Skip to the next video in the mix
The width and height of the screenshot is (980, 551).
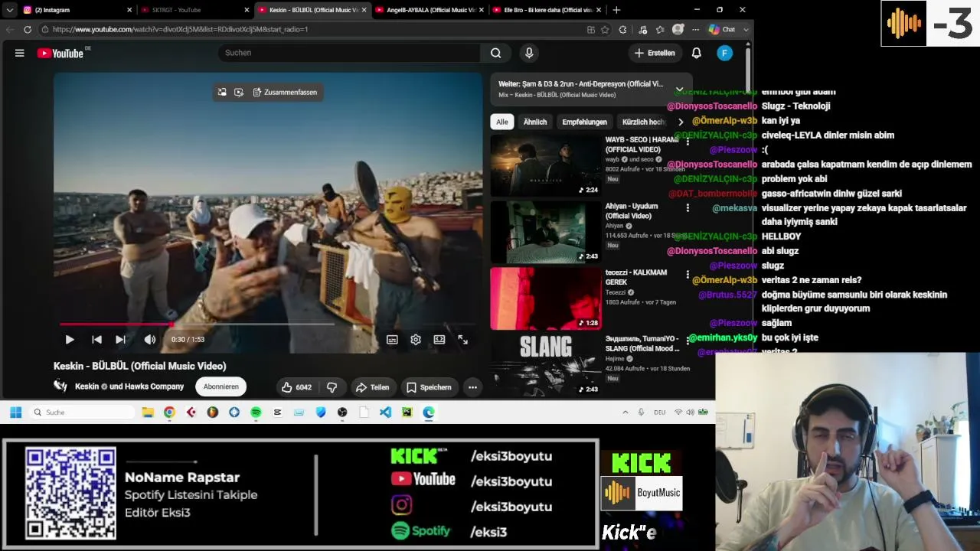(x=120, y=340)
